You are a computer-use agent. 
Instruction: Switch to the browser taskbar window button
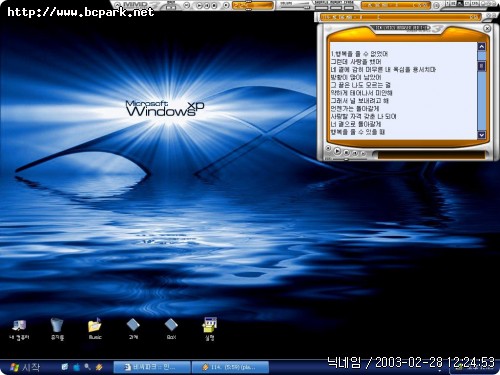click(152, 367)
